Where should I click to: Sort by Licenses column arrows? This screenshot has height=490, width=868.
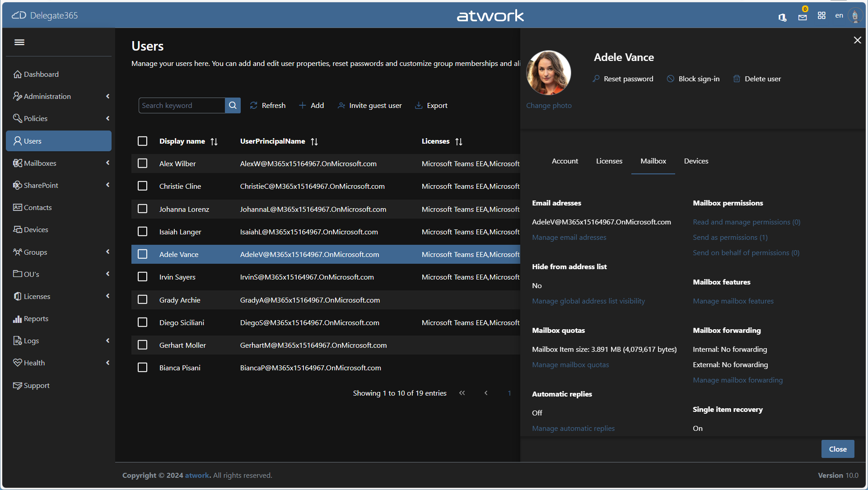459,141
